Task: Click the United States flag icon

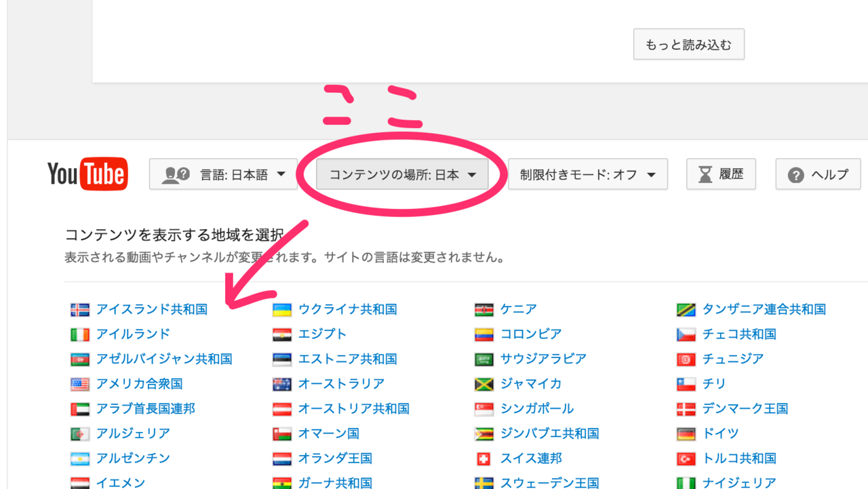Action: 80,385
